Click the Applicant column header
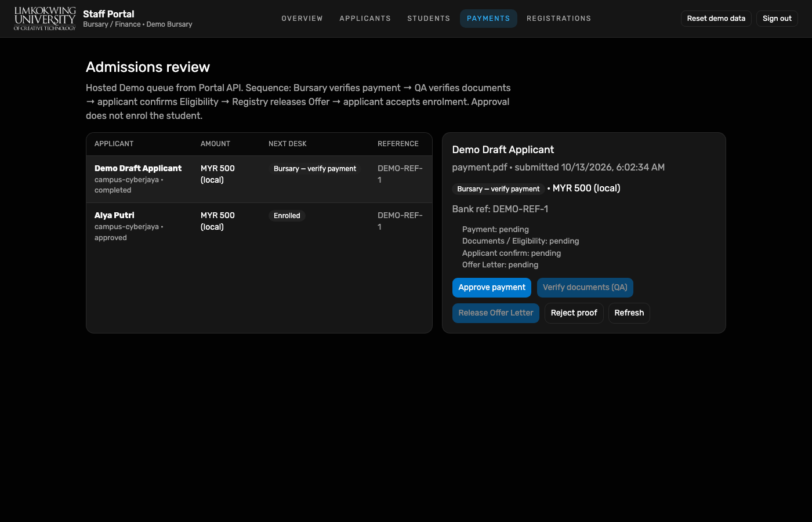812x522 pixels. pos(114,144)
